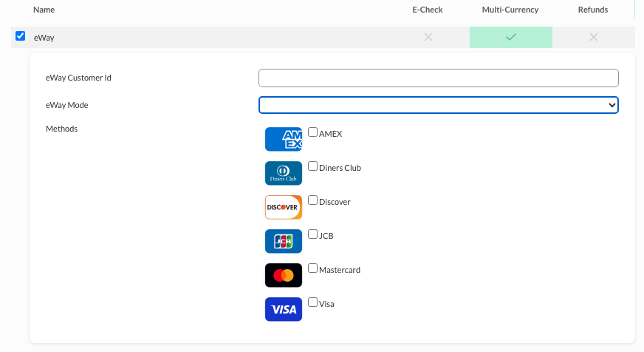
Task: Click the AMEX card logo
Action: pyautogui.click(x=284, y=139)
